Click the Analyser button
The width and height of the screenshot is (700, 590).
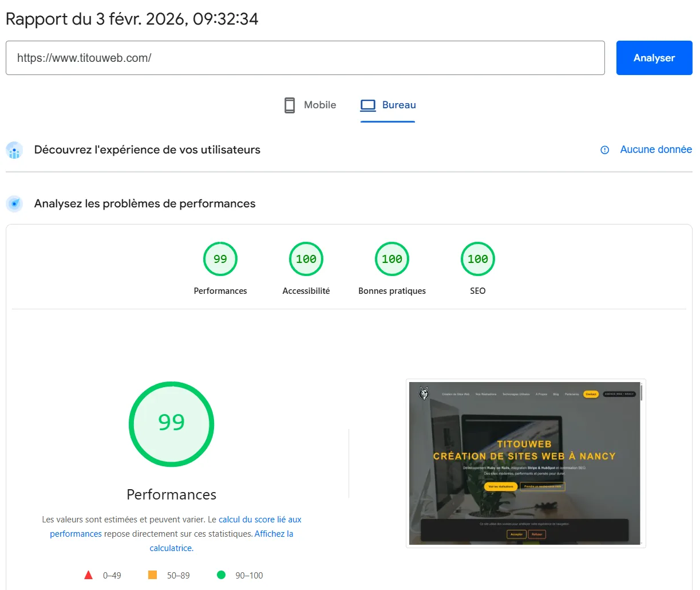pyautogui.click(x=654, y=58)
